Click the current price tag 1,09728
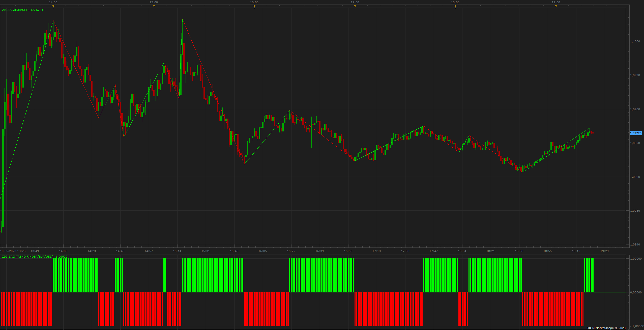This screenshot has height=330, width=644. pyautogui.click(x=636, y=133)
